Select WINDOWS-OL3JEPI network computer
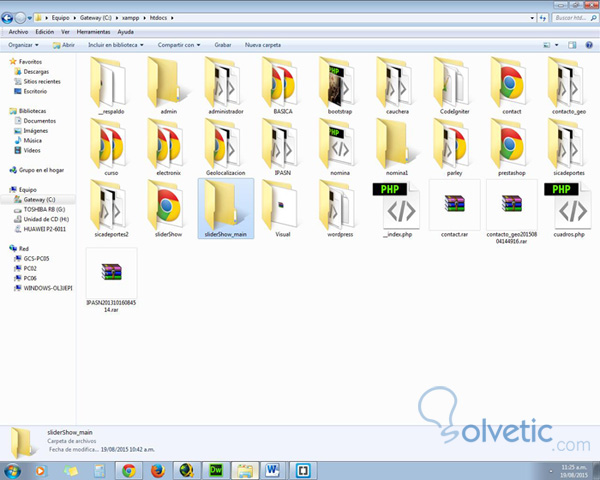This screenshot has height=480, width=600. click(43, 288)
